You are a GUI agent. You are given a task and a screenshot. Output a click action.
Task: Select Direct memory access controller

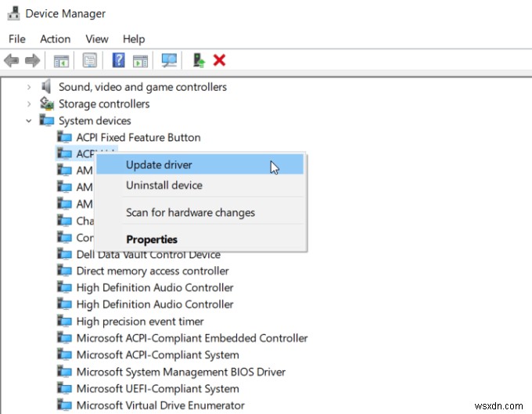[x=153, y=271]
